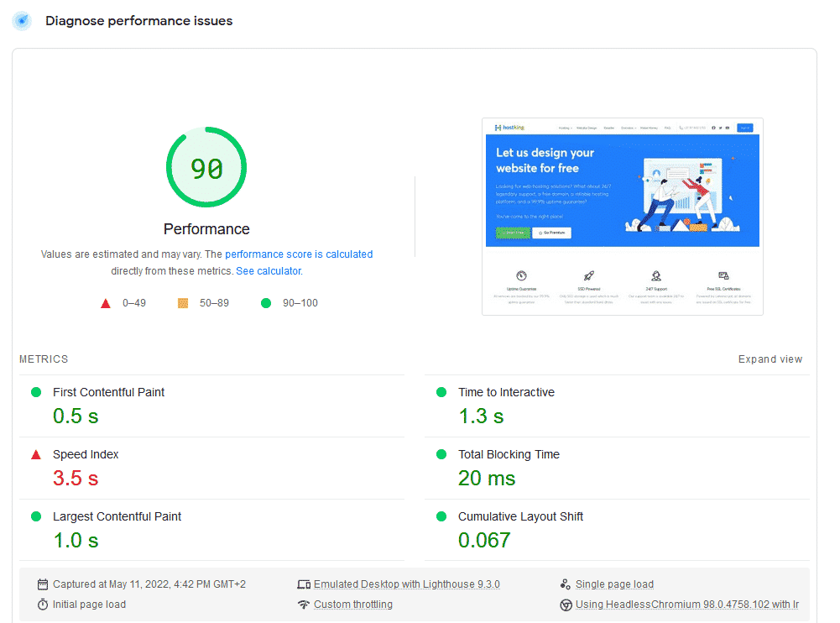
Task: Click green dot beside First Contentful Paint
Action: pos(36,392)
